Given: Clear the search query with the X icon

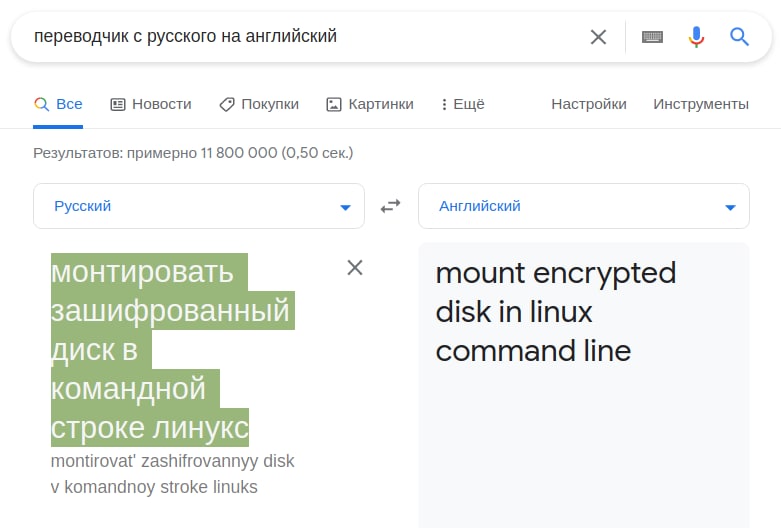Looking at the screenshot, I should pos(598,37).
